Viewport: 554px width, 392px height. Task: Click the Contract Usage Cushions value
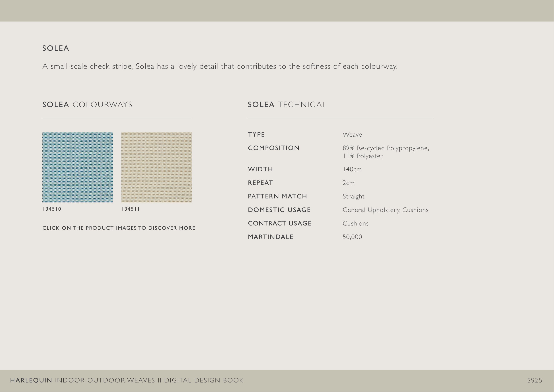(355, 223)
